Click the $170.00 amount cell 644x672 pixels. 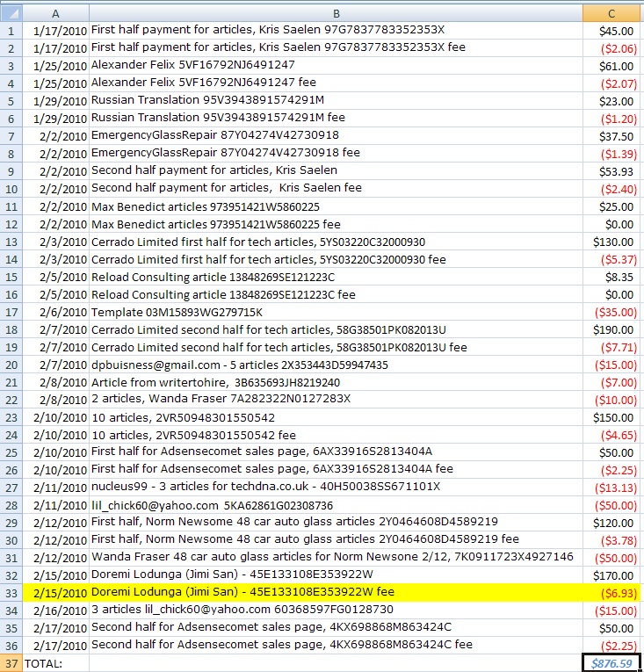[611, 575]
